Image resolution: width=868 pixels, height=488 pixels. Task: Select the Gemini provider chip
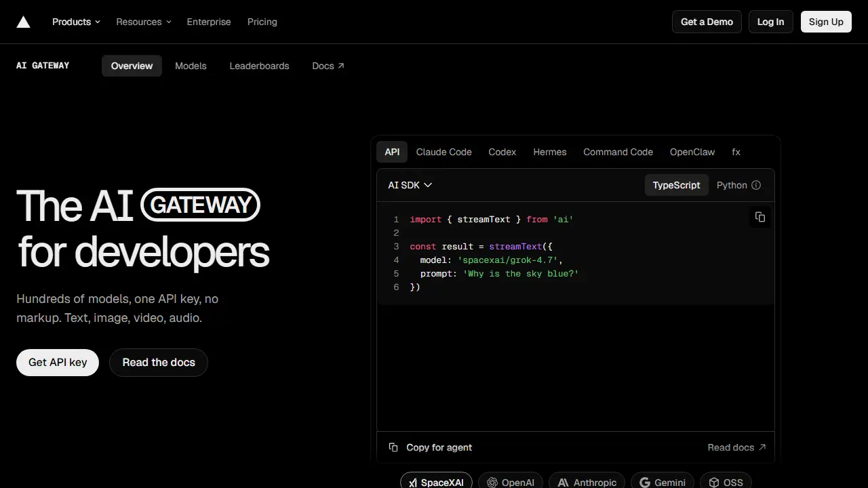(663, 482)
